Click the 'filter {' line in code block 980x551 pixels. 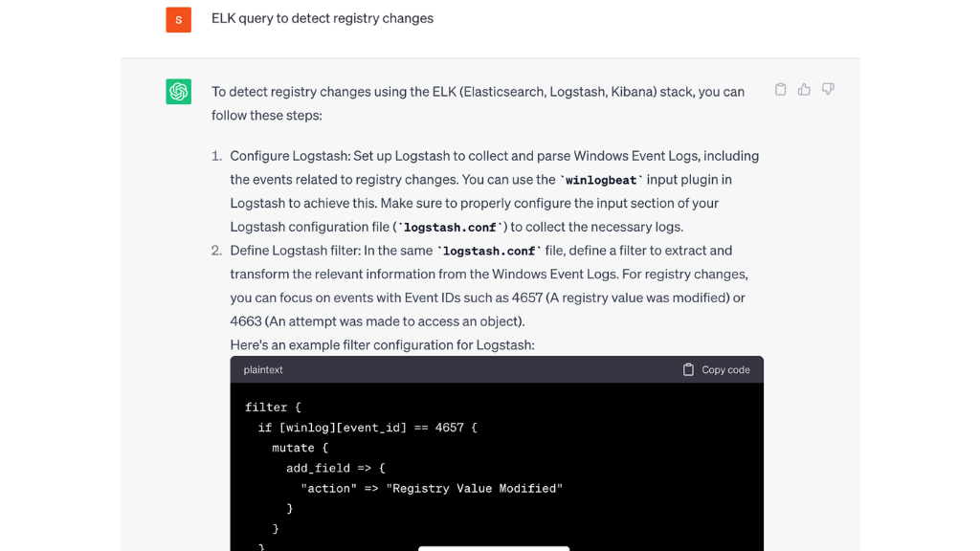[273, 408]
